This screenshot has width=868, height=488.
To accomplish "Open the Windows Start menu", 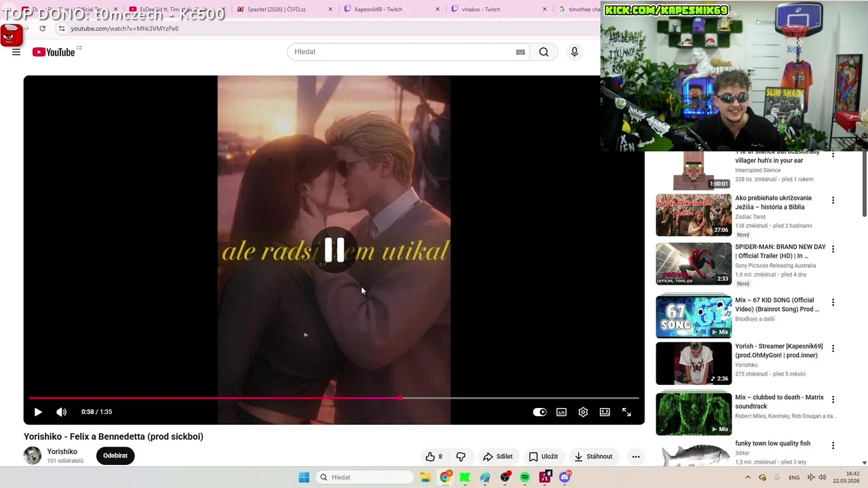I will 304,477.
